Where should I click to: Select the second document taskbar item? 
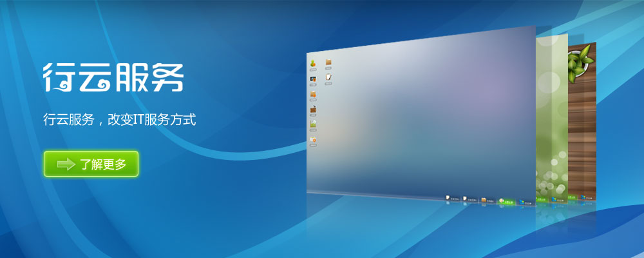click(x=469, y=199)
